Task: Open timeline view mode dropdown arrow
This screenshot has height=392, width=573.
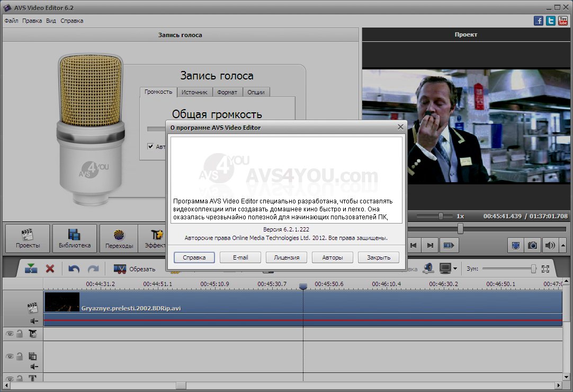Action: (x=455, y=269)
